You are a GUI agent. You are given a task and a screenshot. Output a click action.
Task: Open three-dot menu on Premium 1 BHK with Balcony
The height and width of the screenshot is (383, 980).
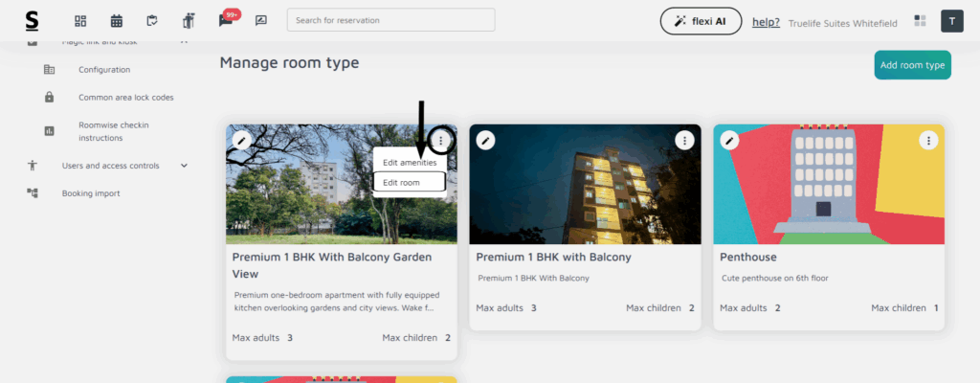coord(684,141)
